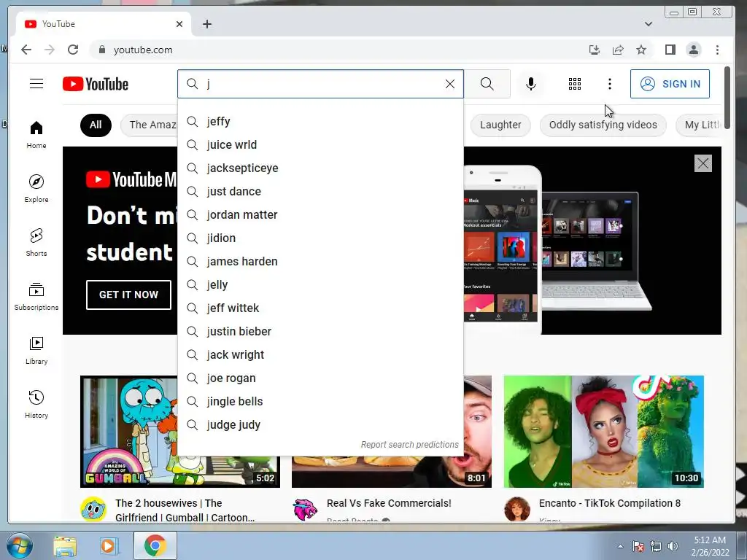The height and width of the screenshot is (560, 747).
Task: Open the Encanto TikTok Compilation thumbnail
Action: [x=603, y=432]
